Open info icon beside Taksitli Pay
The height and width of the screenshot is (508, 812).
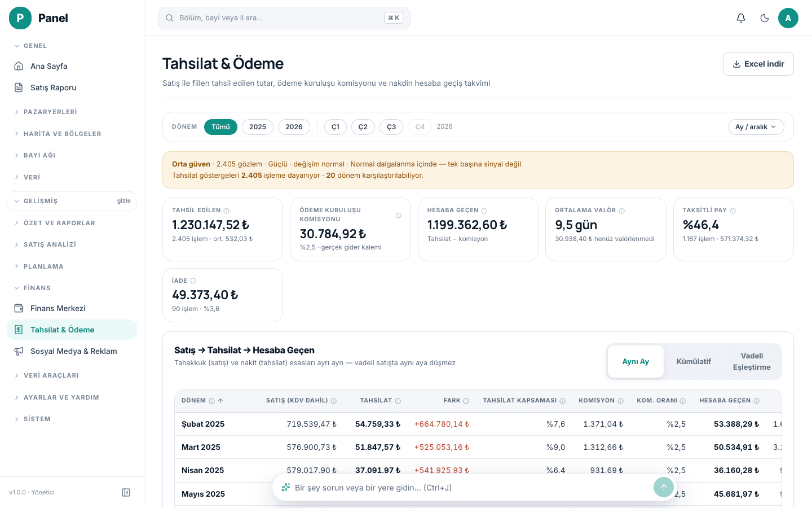click(x=733, y=211)
